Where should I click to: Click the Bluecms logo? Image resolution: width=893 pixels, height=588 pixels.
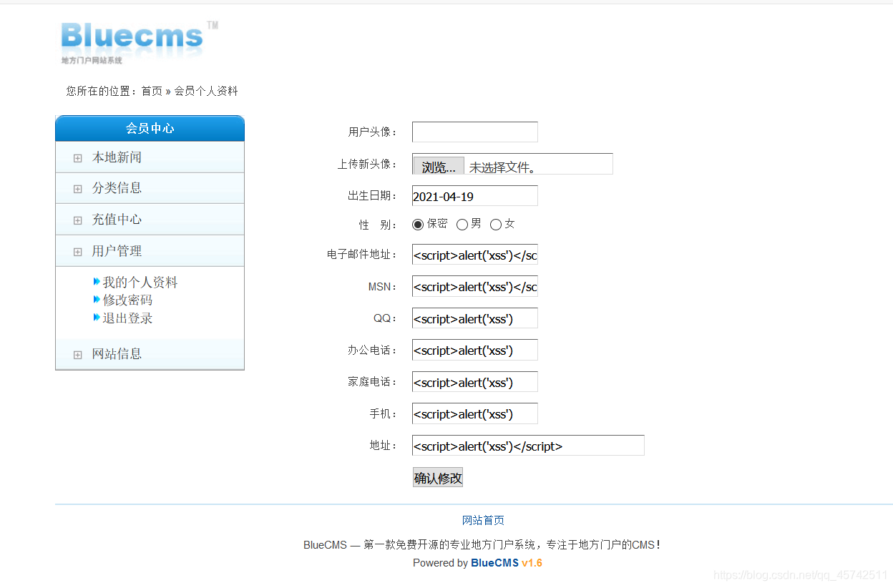[x=138, y=42]
